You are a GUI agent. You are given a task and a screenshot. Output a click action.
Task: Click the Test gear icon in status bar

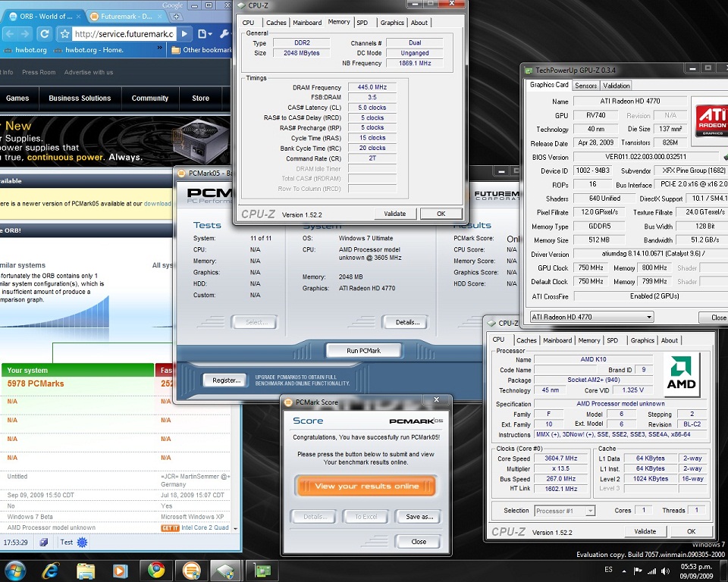click(82, 542)
